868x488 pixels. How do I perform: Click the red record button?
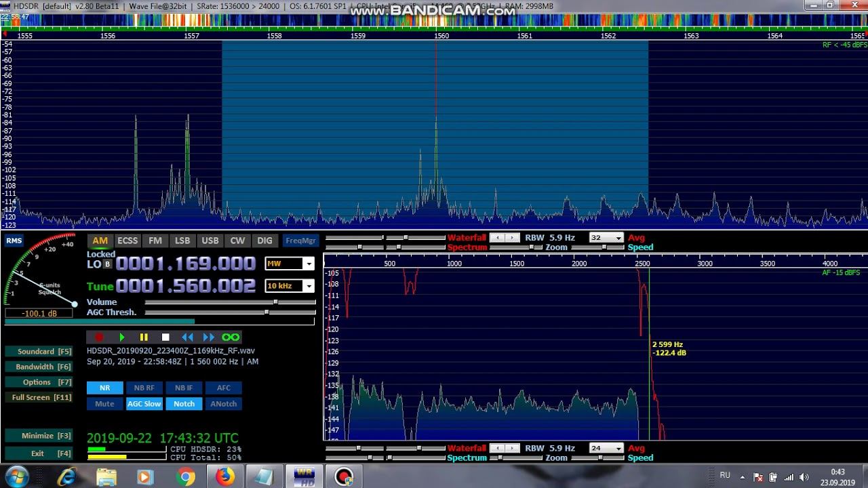(100, 337)
